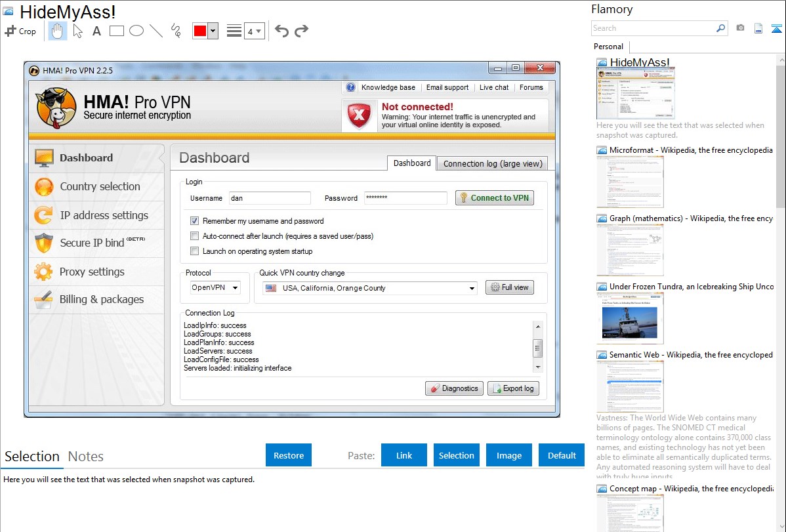Click the red Not connected shield icon
The image size is (786, 532).
click(359, 116)
